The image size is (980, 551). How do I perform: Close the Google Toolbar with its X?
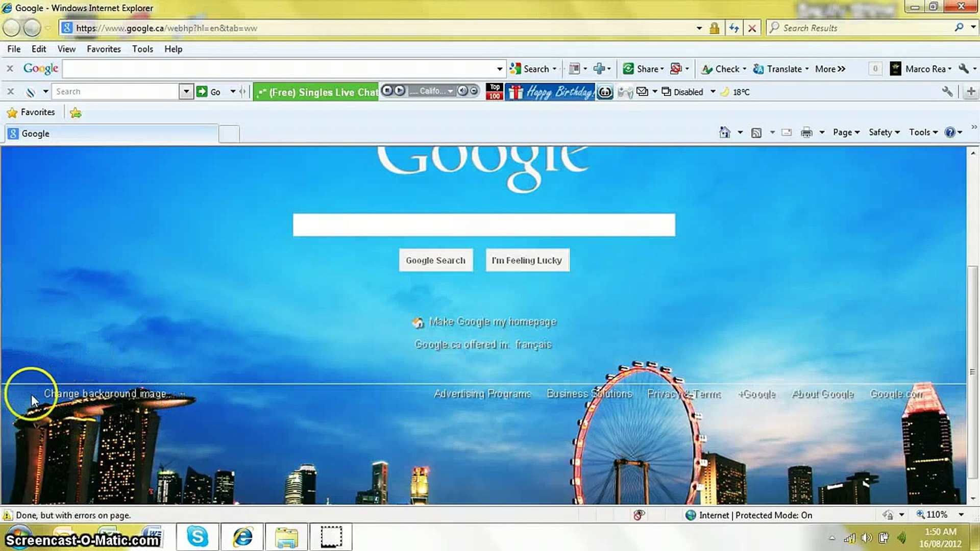coord(10,68)
